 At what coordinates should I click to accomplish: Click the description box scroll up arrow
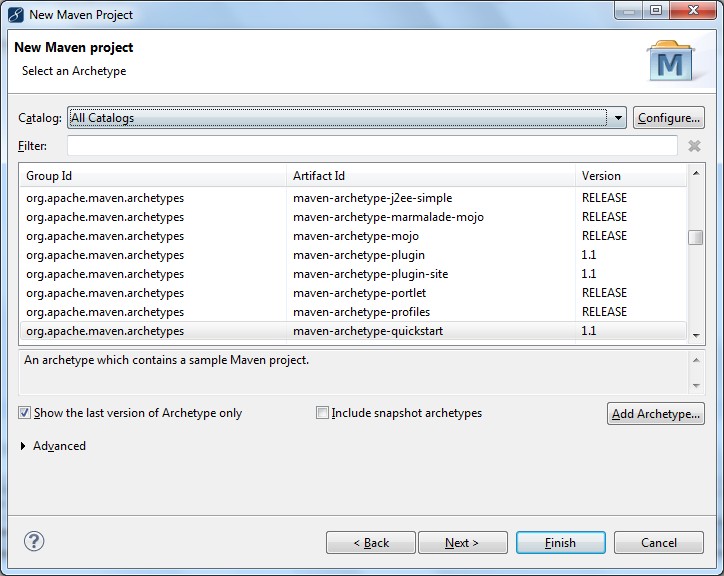[696, 360]
